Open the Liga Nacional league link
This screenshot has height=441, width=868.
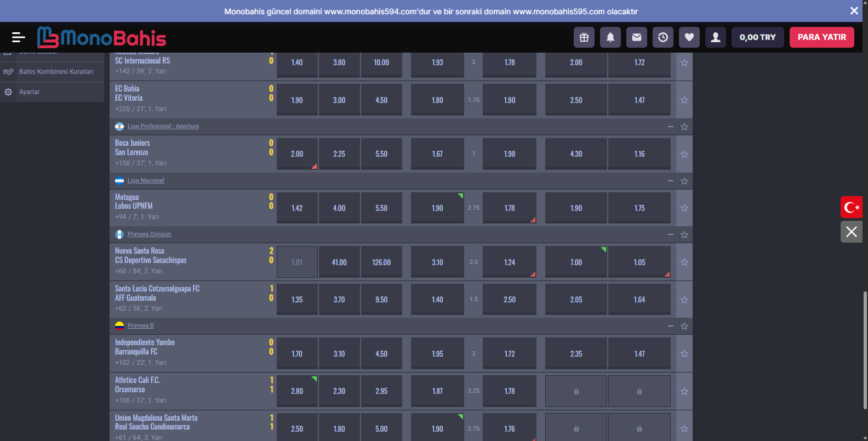click(146, 181)
